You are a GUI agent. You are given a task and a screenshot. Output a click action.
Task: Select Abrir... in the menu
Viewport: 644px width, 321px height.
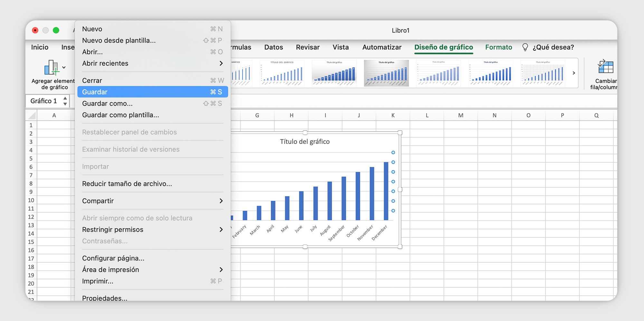(153, 52)
